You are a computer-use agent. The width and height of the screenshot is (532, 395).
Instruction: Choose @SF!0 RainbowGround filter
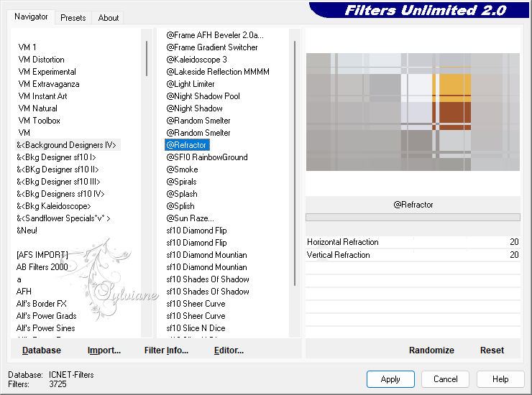(207, 157)
